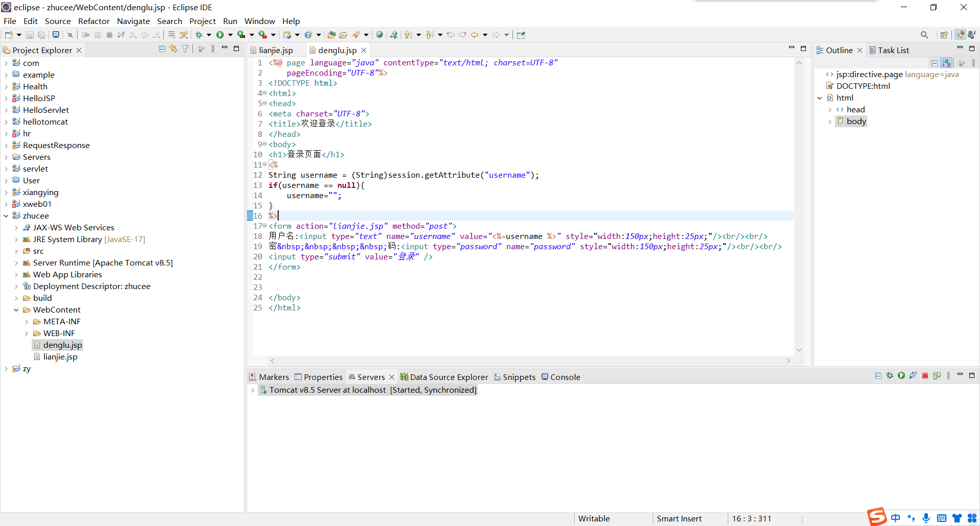Click the Collapse All icon in Outline
The image size is (980, 526).
(934, 63)
